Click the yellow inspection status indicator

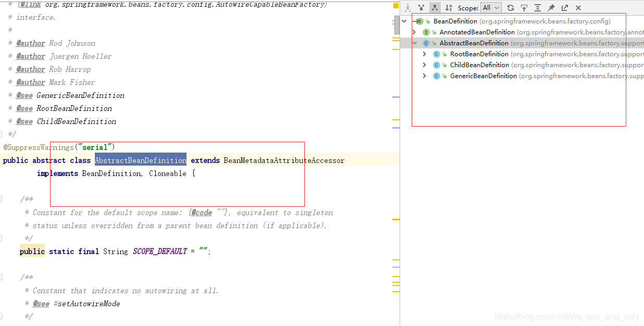click(x=396, y=6)
